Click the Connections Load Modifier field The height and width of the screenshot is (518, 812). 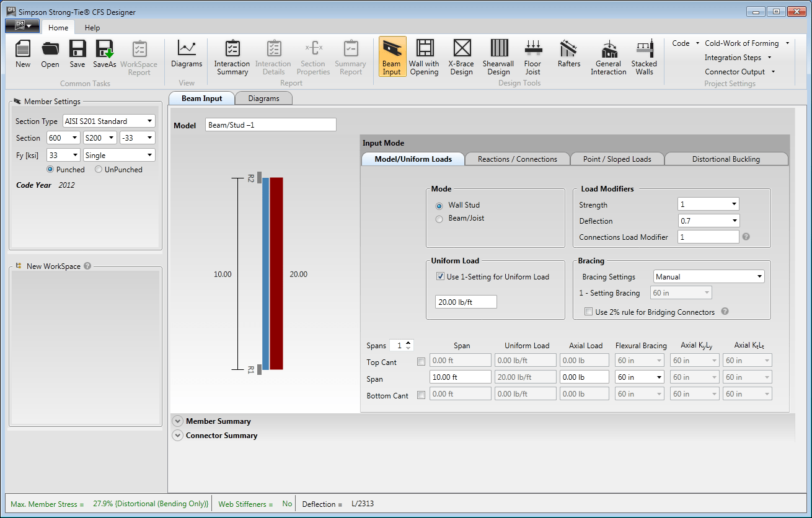708,237
